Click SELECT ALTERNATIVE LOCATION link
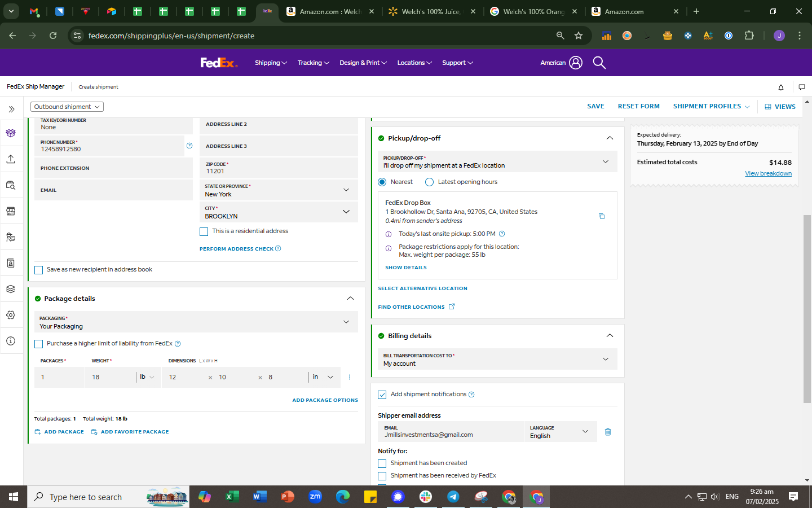This screenshot has width=812, height=508. (422, 288)
